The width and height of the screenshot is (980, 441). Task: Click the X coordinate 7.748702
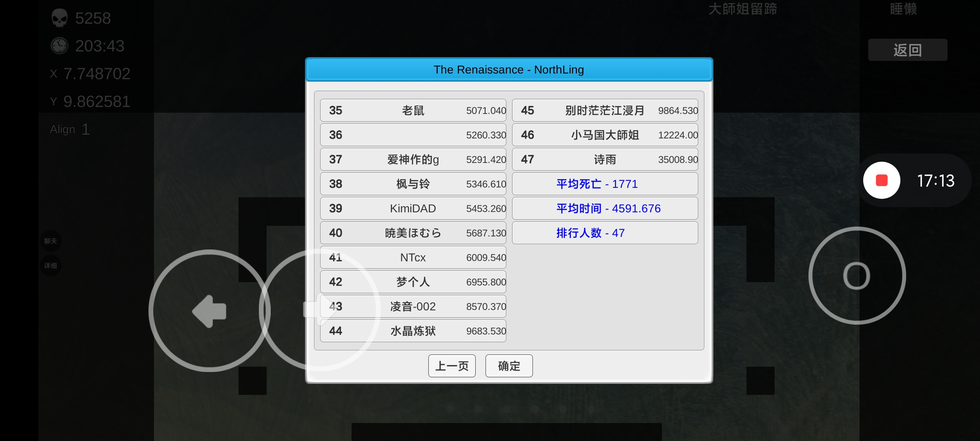[97, 73]
